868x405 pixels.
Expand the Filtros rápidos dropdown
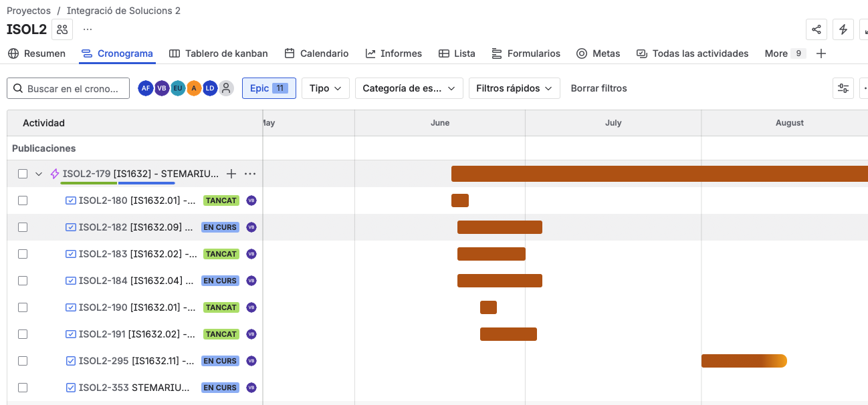pyautogui.click(x=514, y=88)
